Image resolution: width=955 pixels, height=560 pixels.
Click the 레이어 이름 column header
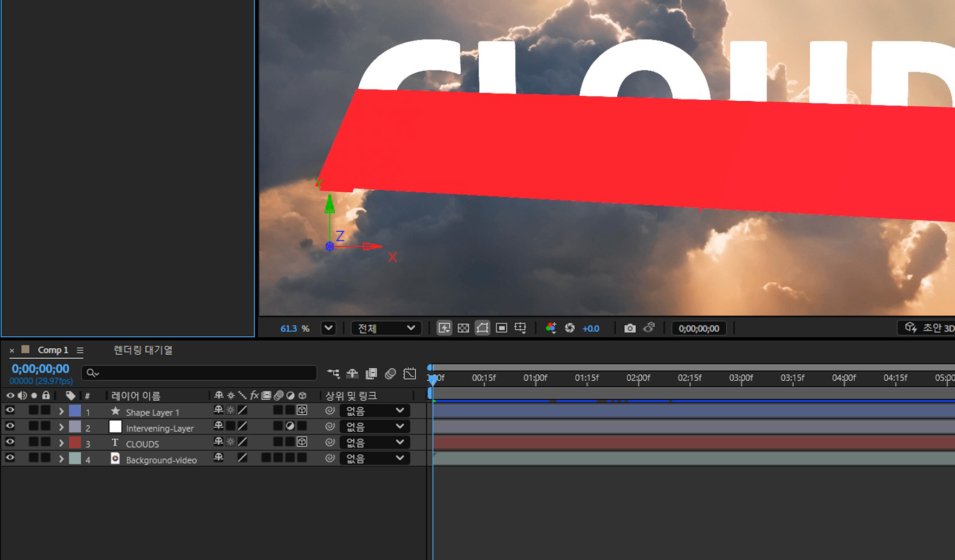pos(136,396)
